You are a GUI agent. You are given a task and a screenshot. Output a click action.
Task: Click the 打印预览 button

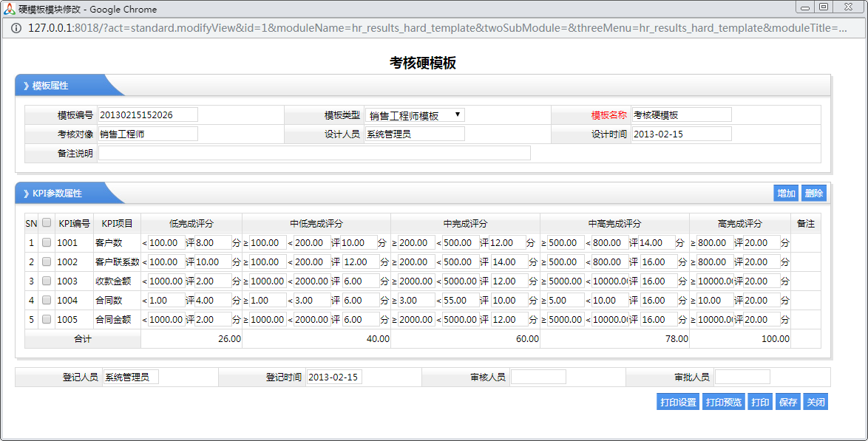coord(723,403)
